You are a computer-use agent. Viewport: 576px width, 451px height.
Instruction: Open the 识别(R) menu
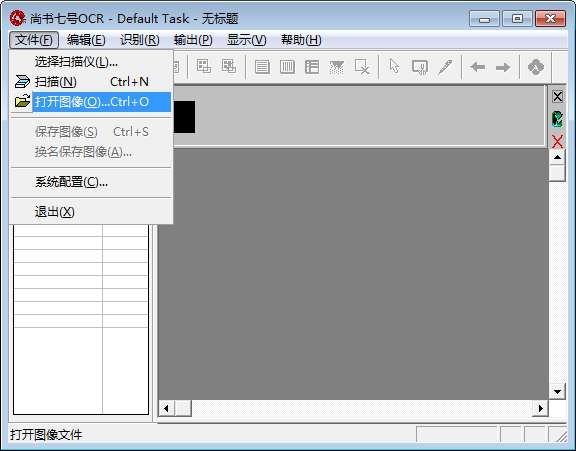pyautogui.click(x=140, y=40)
